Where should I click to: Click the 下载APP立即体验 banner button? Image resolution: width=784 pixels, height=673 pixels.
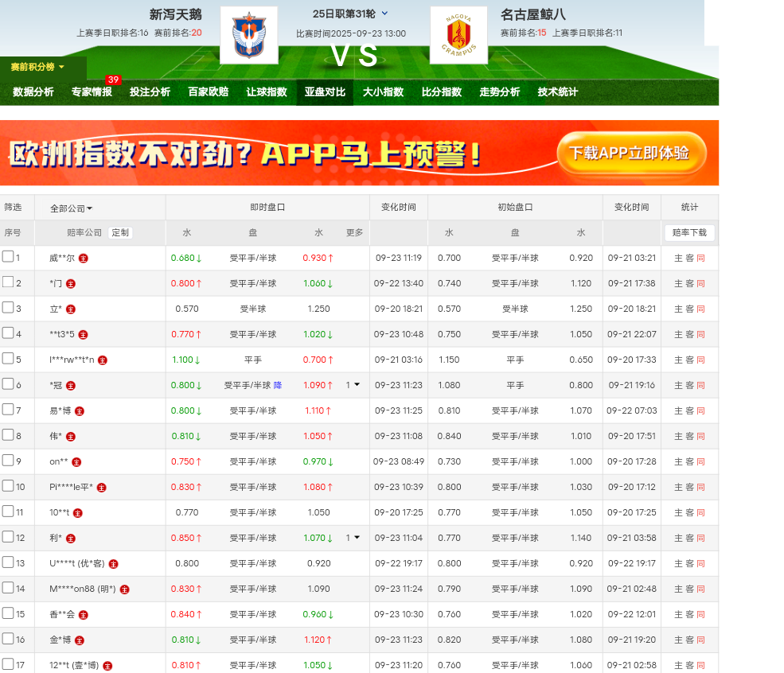pyautogui.click(x=631, y=154)
